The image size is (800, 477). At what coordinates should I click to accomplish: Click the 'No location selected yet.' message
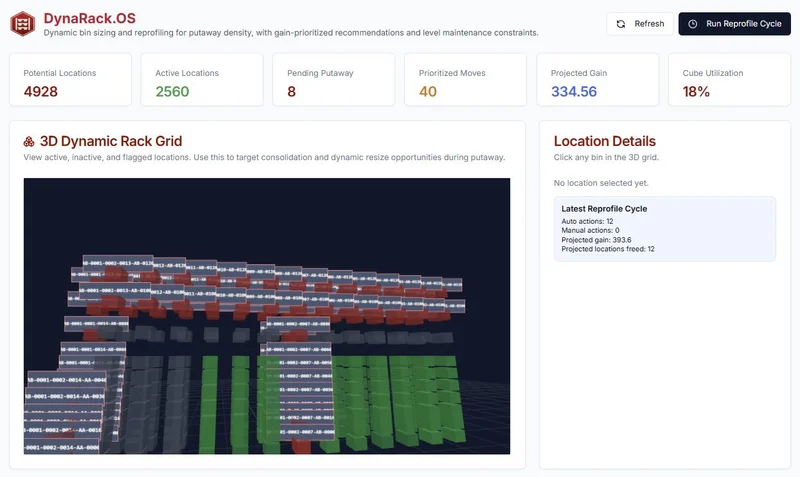click(601, 183)
